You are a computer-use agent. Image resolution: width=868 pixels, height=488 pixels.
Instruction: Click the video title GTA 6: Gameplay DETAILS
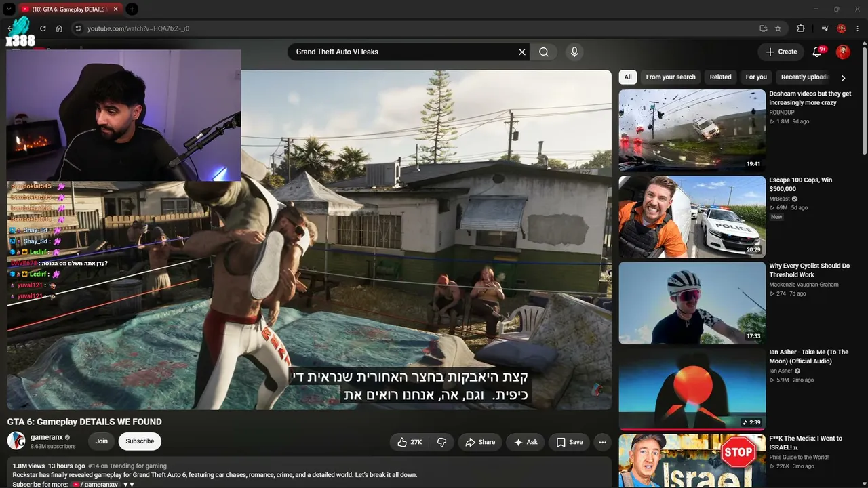(x=85, y=422)
